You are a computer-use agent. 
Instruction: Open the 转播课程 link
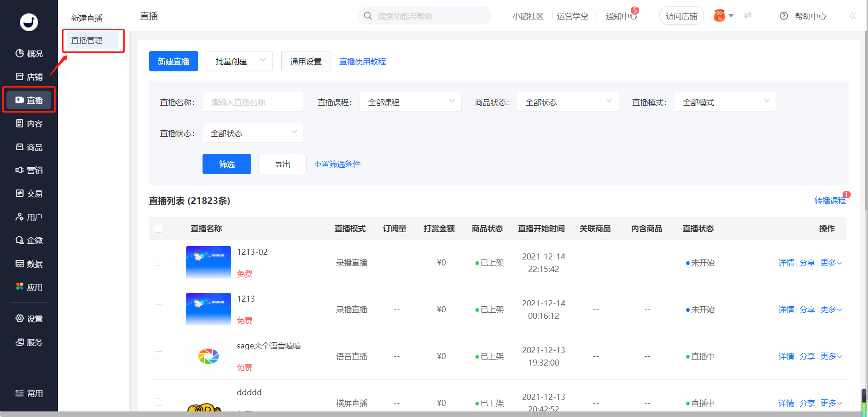tap(830, 201)
